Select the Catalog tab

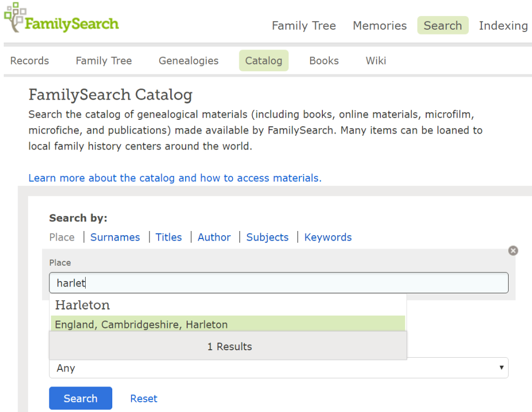click(x=263, y=61)
